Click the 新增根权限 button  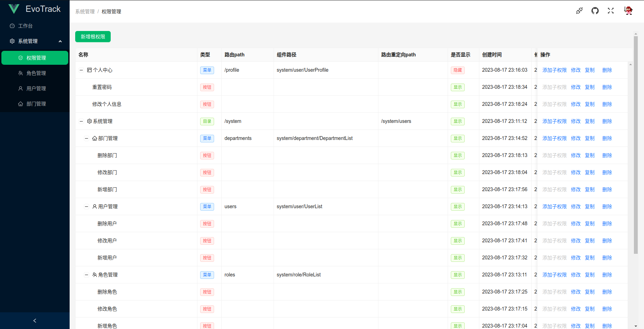tap(93, 37)
